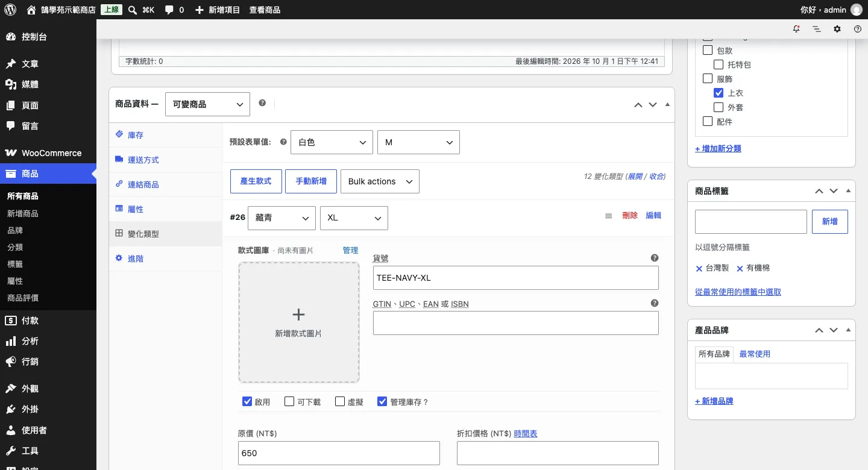Click help icon beside GTIN field
This screenshot has height=470, width=868.
click(x=655, y=304)
